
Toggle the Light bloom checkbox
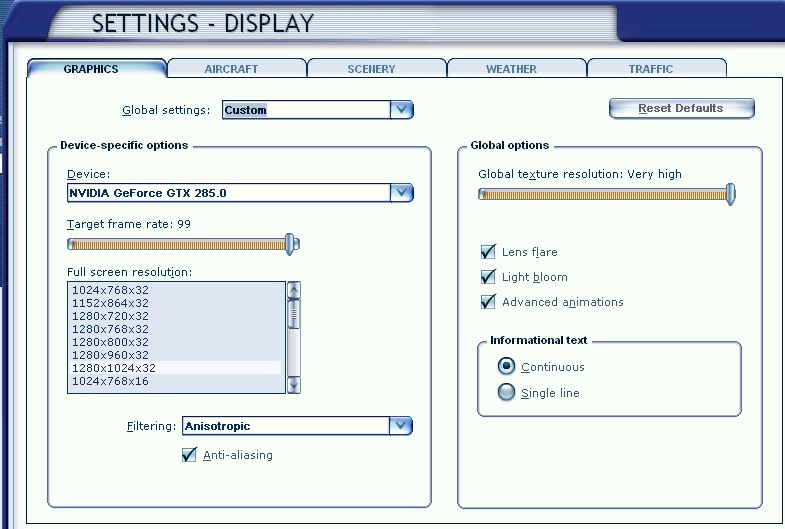[x=489, y=277]
